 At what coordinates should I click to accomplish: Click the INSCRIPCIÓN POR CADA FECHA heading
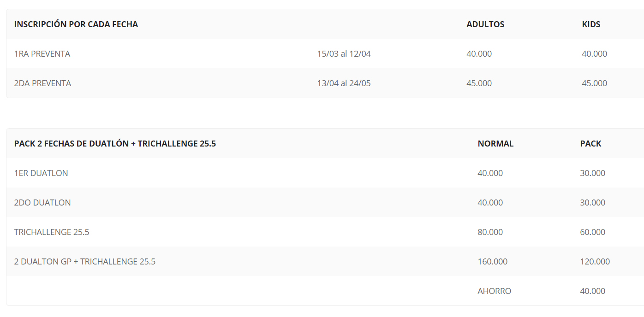76,24
